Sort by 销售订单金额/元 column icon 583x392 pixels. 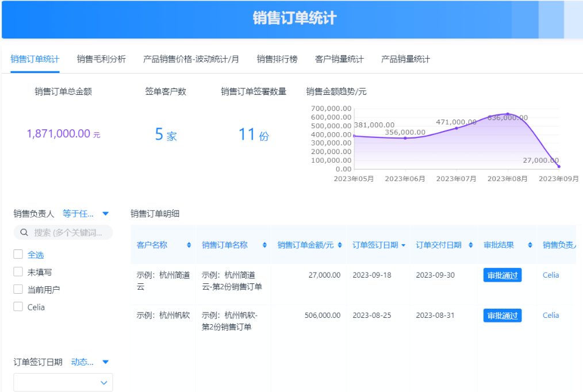coord(340,245)
